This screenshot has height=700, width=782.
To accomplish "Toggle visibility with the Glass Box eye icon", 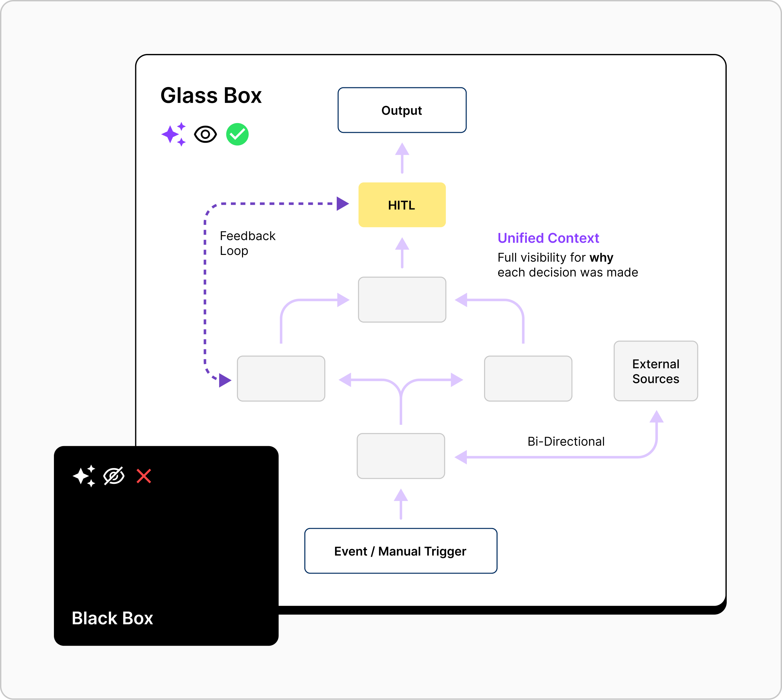I will coord(205,134).
